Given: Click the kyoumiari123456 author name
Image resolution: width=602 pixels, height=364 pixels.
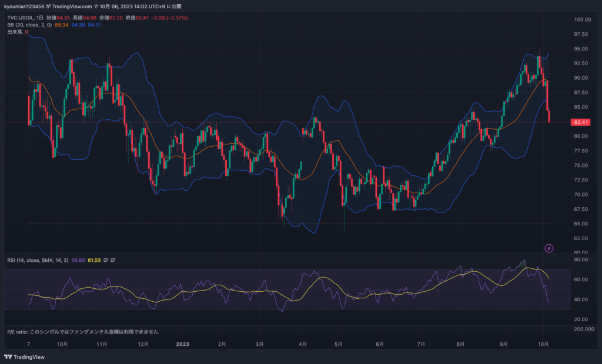Looking at the screenshot, I should 24,6.
